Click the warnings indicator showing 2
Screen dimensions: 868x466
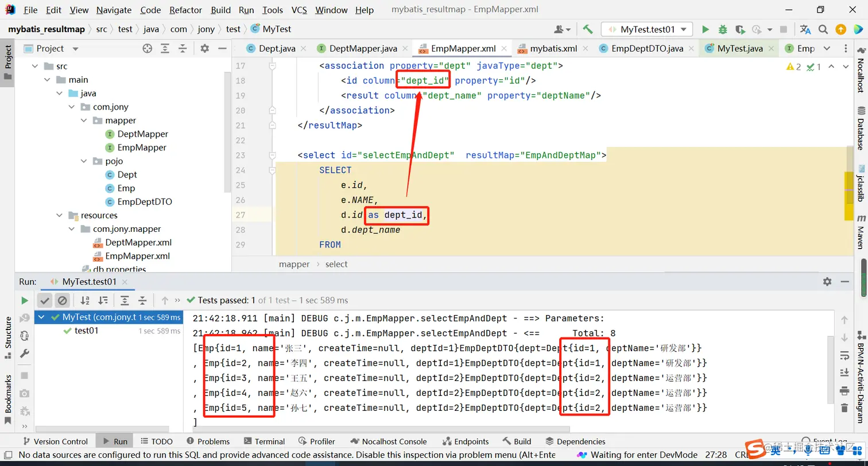tap(793, 67)
